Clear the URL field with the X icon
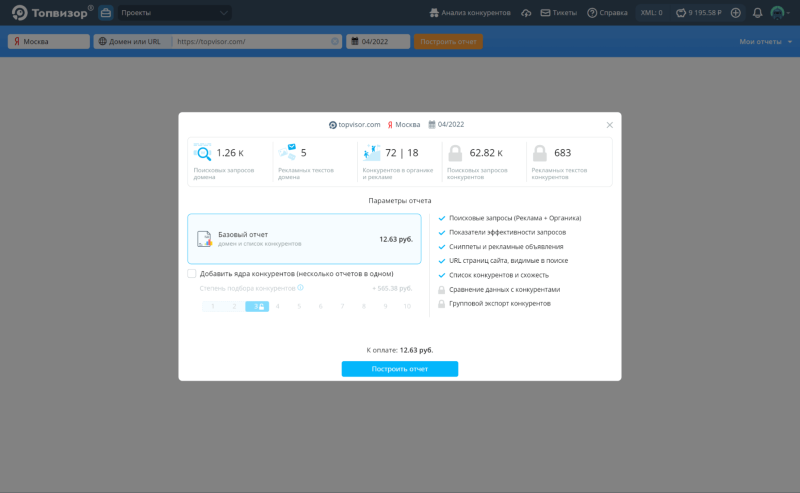The width and height of the screenshot is (800, 493). tap(335, 42)
